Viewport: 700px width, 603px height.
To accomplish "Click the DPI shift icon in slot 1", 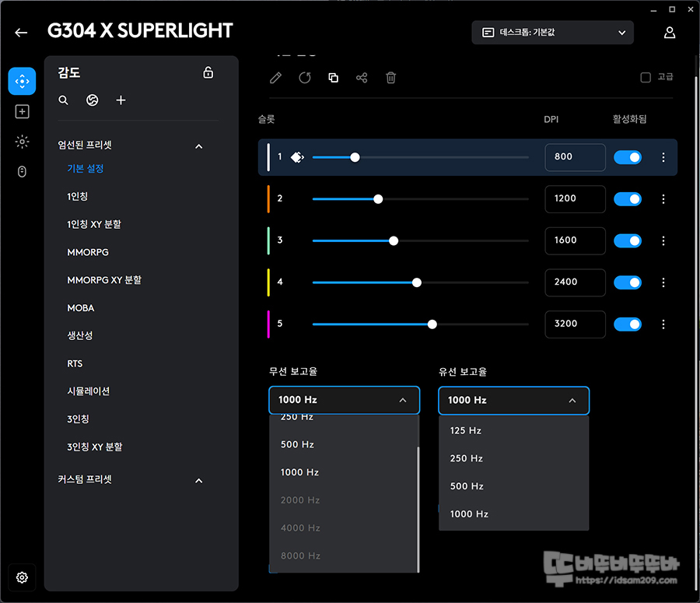I will click(x=297, y=157).
